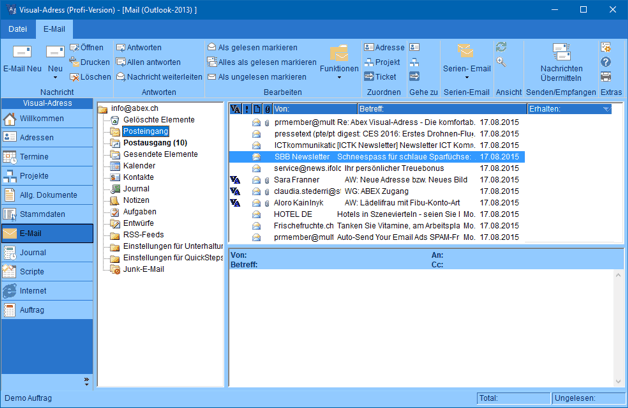Open the Journal folder in the tree
The width and height of the screenshot is (628, 408).
136,189
